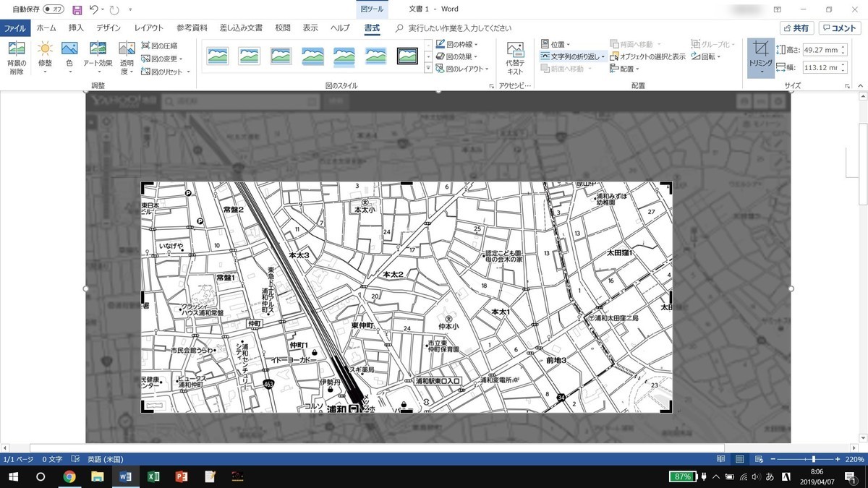The width and height of the screenshot is (868, 488).
Task: Click the 220% zoom level button
Action: pyautogui.click(x=854, y=459)
